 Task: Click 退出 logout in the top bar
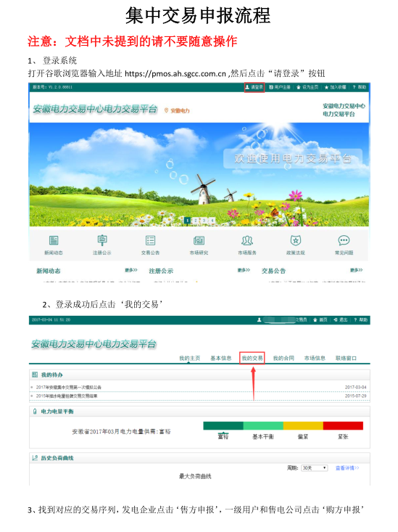pyautogui.click(x=341, y=320)
